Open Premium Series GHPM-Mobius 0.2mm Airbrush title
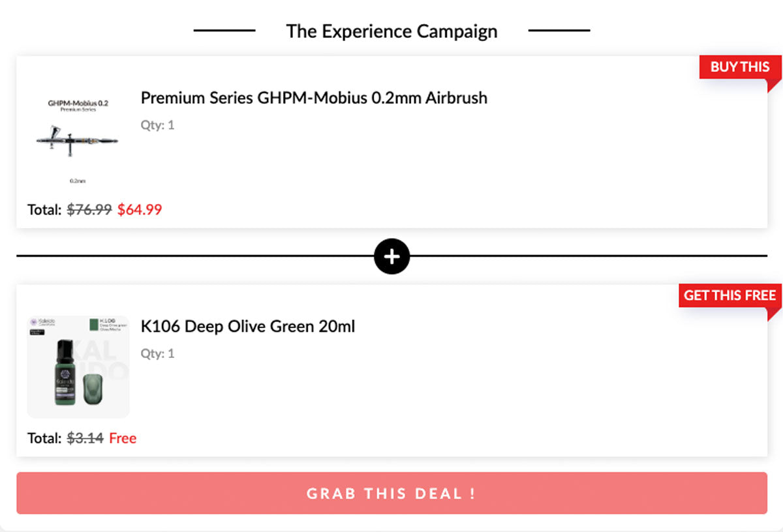 [314, 98]
